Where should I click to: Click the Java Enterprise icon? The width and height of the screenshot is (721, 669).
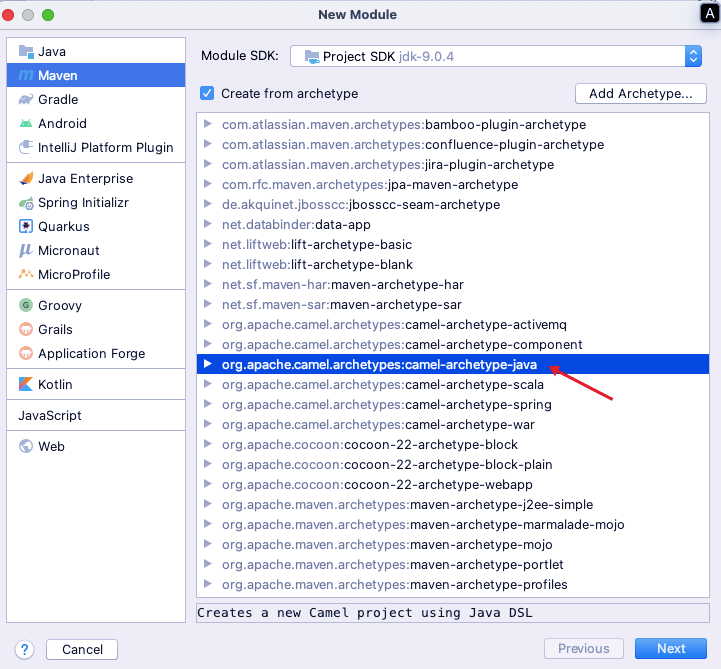click(x=26, y=178)
